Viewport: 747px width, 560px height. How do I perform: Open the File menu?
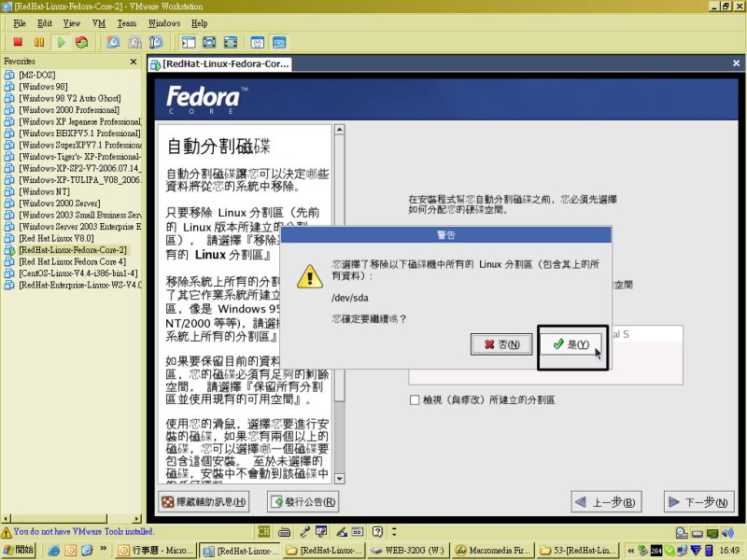20,22
